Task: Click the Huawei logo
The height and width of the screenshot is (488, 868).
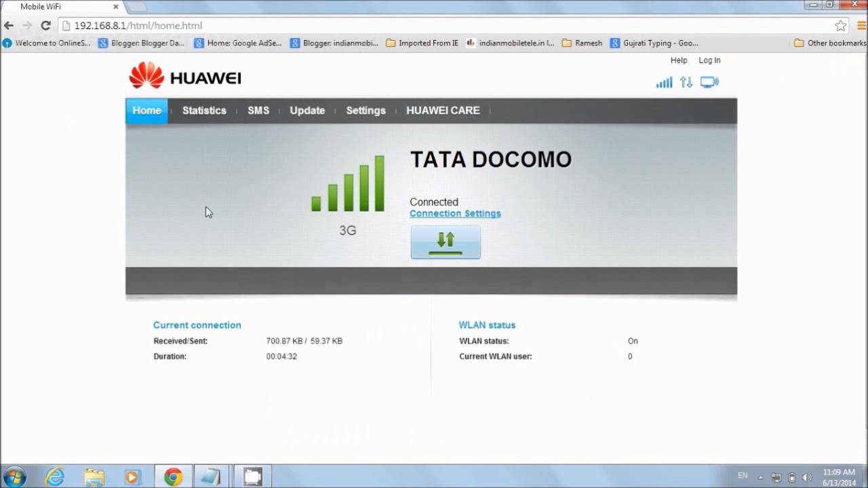Action: (185, 77)
